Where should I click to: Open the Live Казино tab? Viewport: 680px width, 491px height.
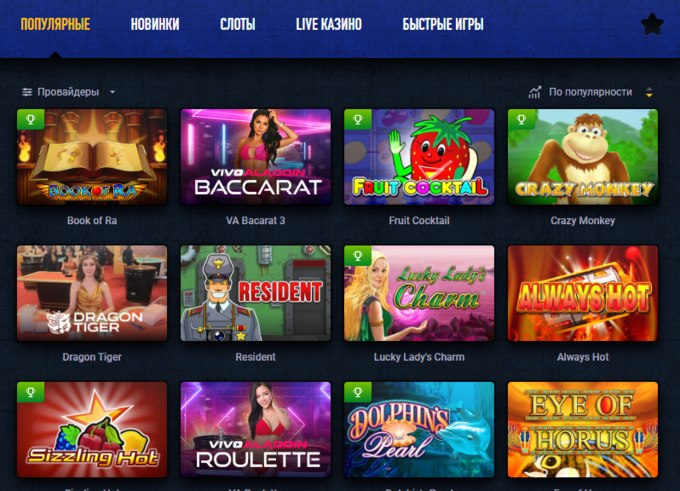coord(329,24)
